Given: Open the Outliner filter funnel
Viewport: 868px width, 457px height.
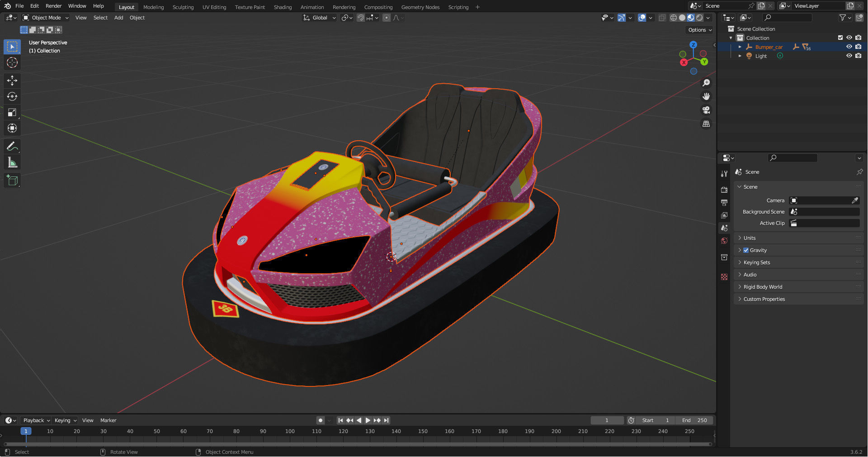Looking at the screenshot, I should point(845,18).
